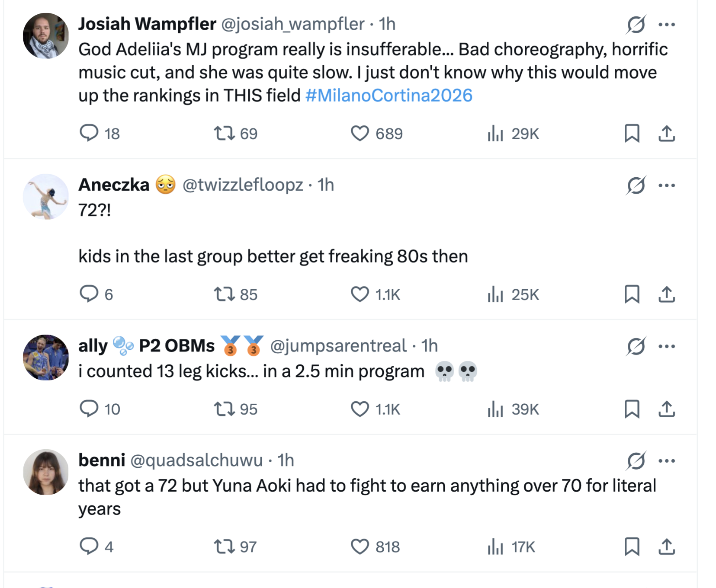Open Grok icon on Josiah's tweet
Viewport: 716px width, 588px height.
pyautogui.click(x=636, y=24)
